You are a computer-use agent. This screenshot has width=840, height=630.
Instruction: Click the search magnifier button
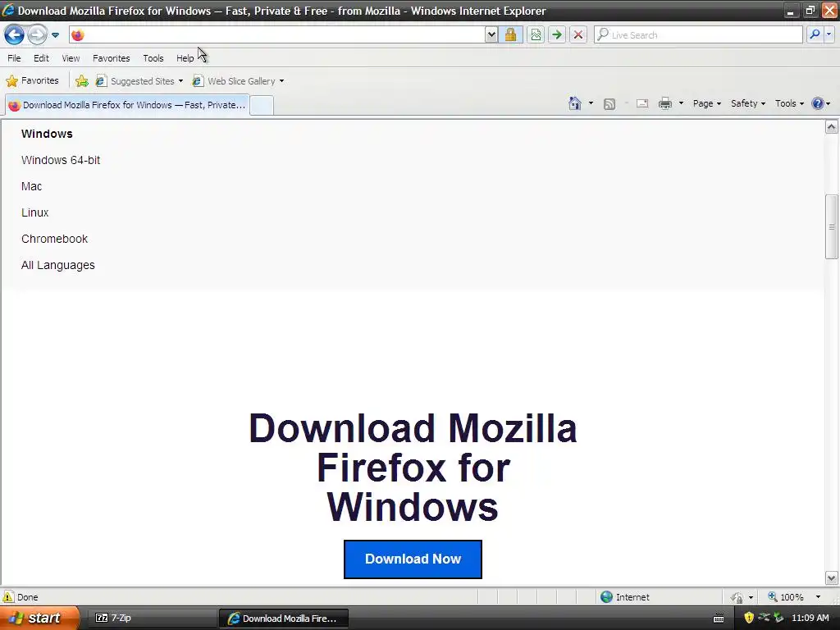tap(815, 34)
